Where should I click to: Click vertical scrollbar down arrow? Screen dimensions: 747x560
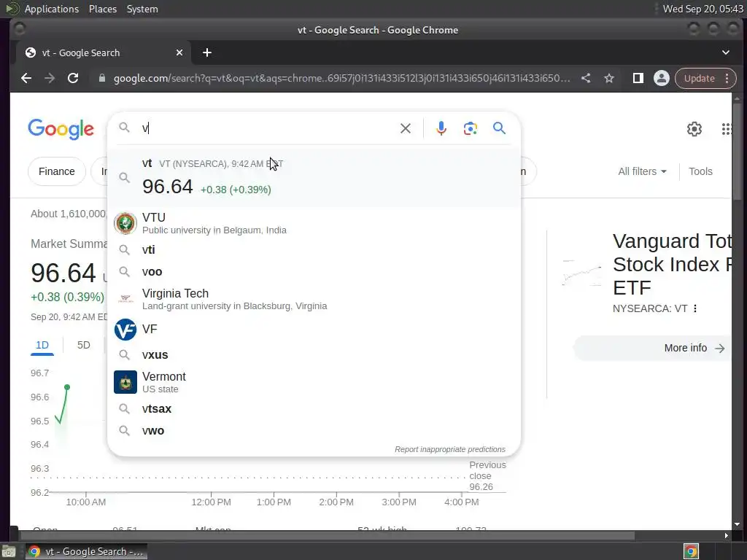(x=737, y=524)
